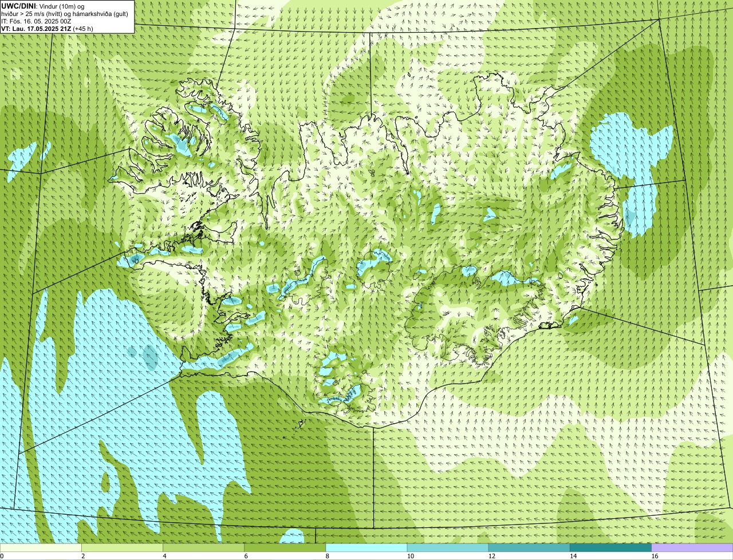Click the legend scale label '0'
This screenshot has width=733, height=560.
2,556
